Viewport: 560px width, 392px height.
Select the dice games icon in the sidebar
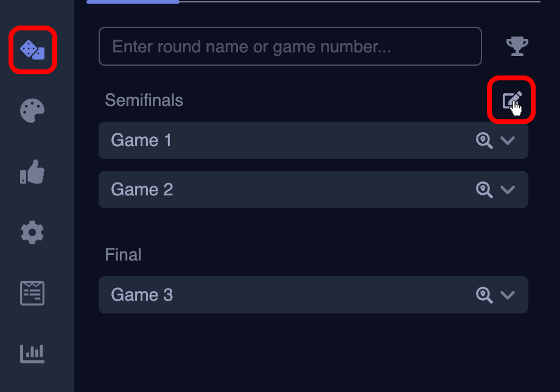click(x=32, y=51)
